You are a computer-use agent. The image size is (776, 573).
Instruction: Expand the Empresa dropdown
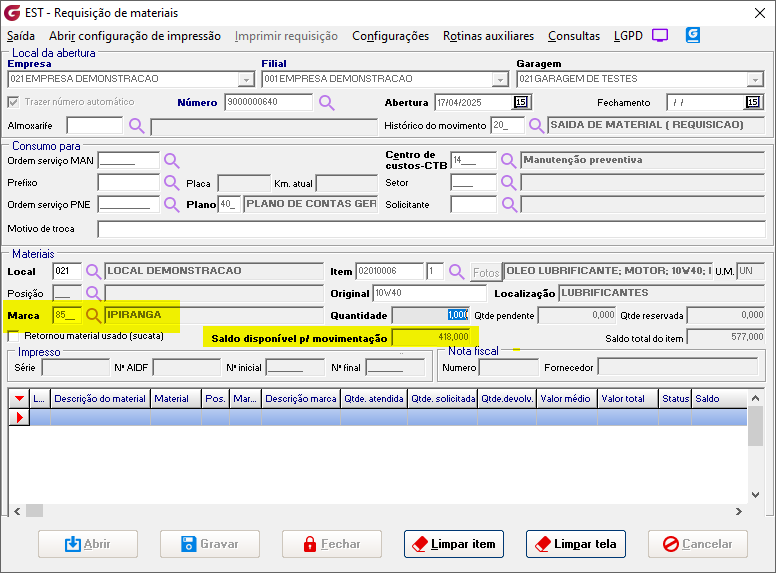pyautogui.click(x=246, y=79)
